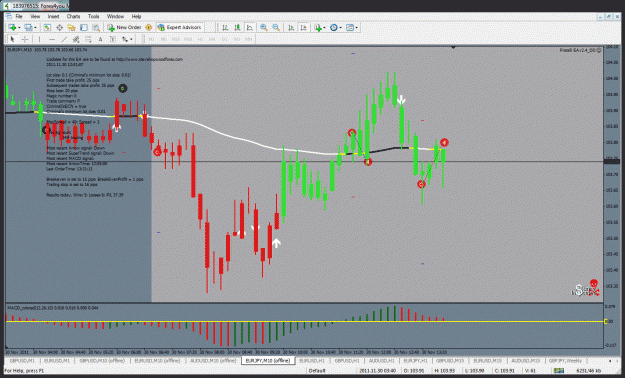Viewport: 625px width, 378px height.
Task: Open the Profiles toolbar icon
Action: click(x=28, y=28)
